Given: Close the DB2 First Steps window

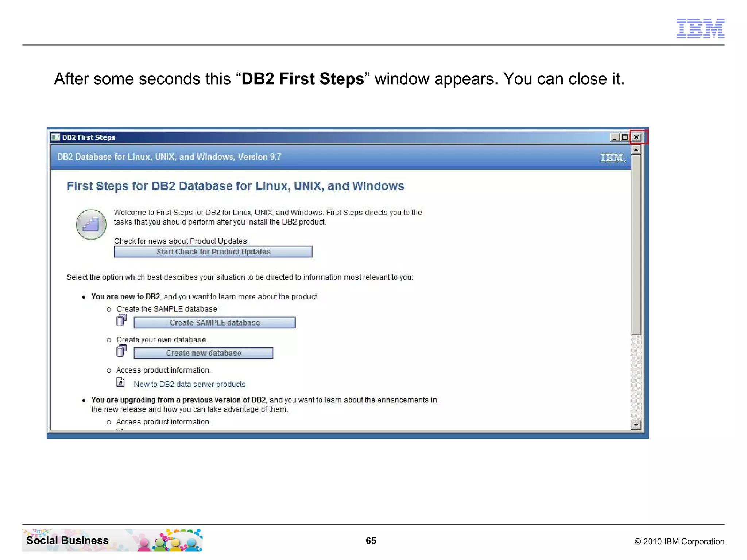Looking at the screenshot, I should coord(636,137).
